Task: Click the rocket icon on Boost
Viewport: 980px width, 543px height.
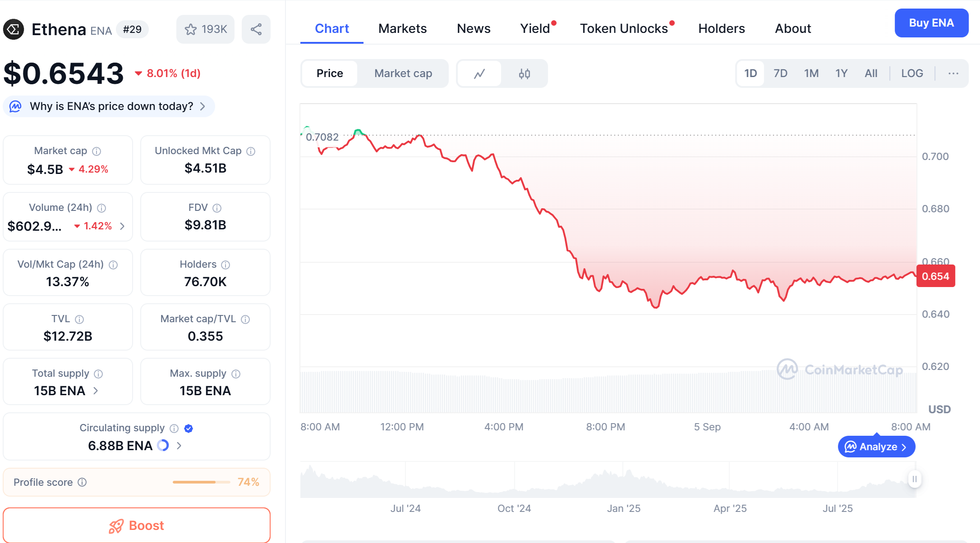Action: (116, 526)
